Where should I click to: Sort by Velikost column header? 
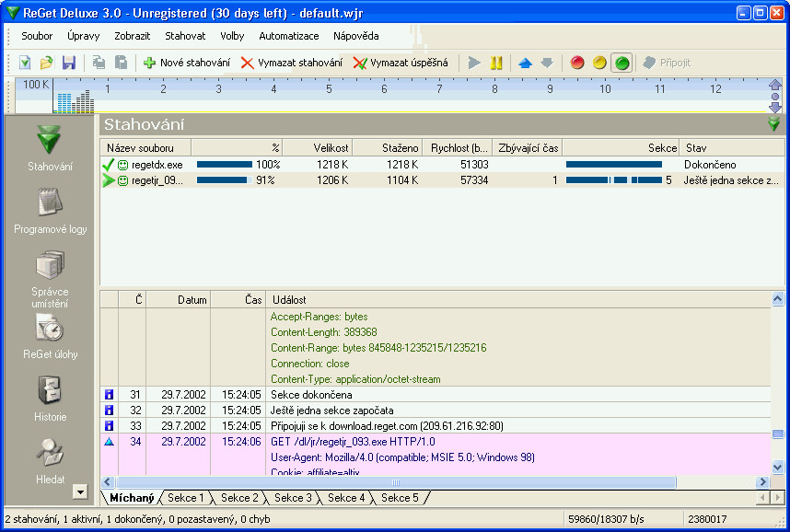pyautogui.click(x=318, y=147)
